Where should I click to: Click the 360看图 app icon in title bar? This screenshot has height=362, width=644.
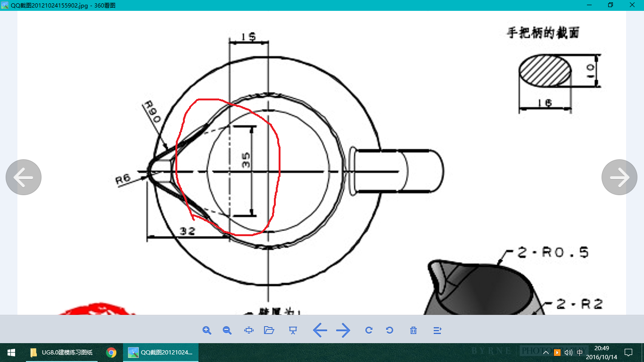pos(5,5)
